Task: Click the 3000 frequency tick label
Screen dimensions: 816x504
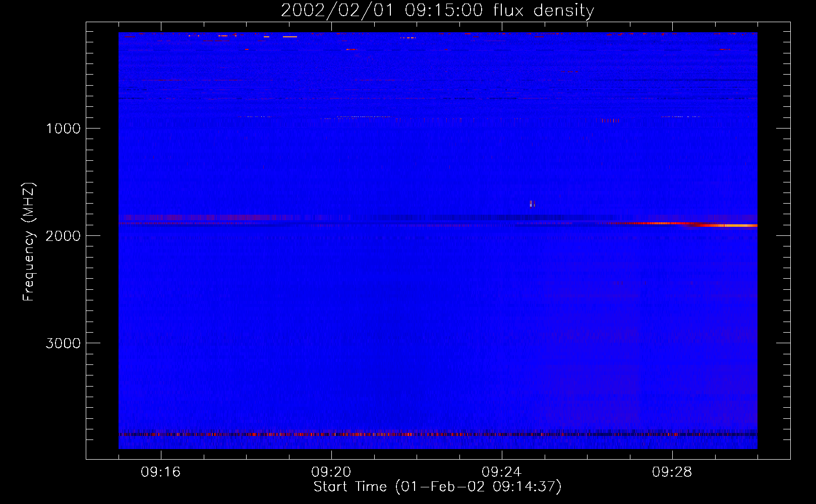Action: (63, 343)
